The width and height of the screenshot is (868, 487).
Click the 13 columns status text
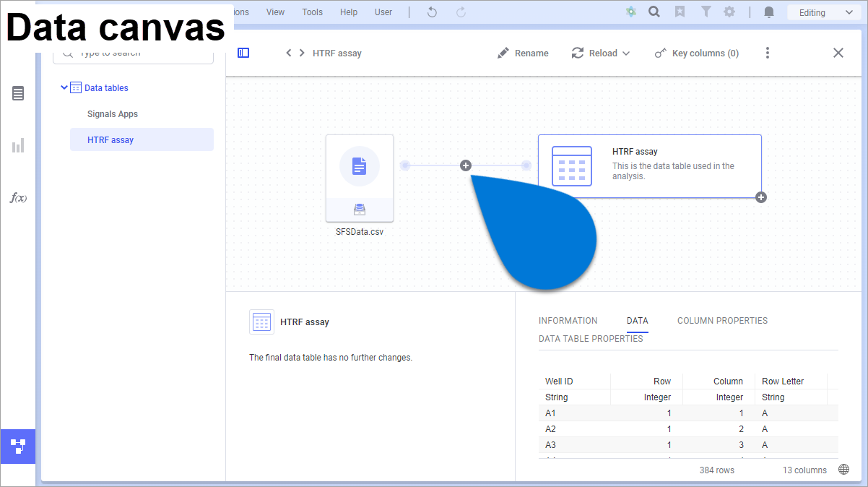804,470
